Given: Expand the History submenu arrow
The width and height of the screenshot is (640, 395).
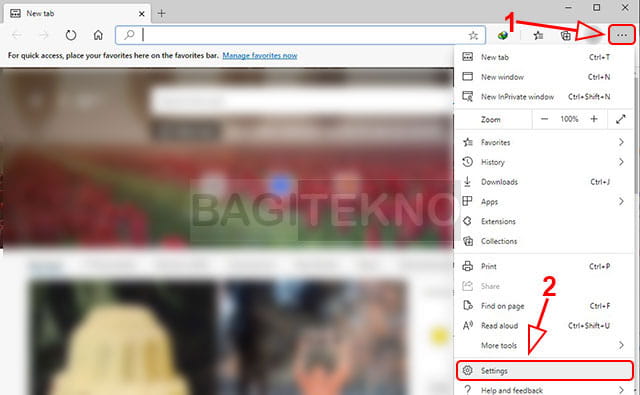Looking at the screenshot, I should [621, 162].
